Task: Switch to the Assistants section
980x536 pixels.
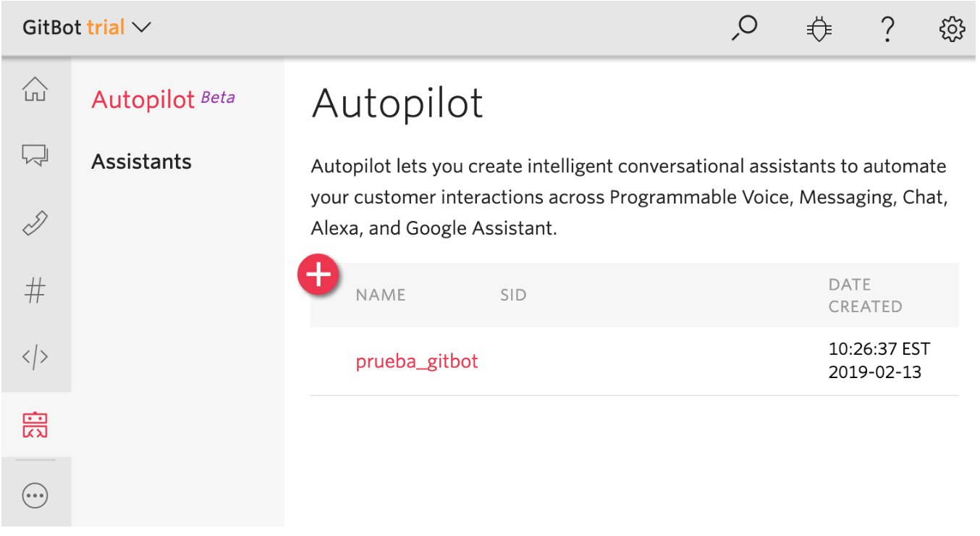Action: [x=141, y=161]
